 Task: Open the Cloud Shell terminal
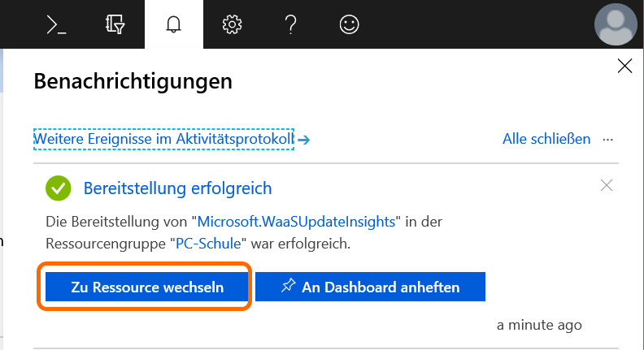click(55, 24)
